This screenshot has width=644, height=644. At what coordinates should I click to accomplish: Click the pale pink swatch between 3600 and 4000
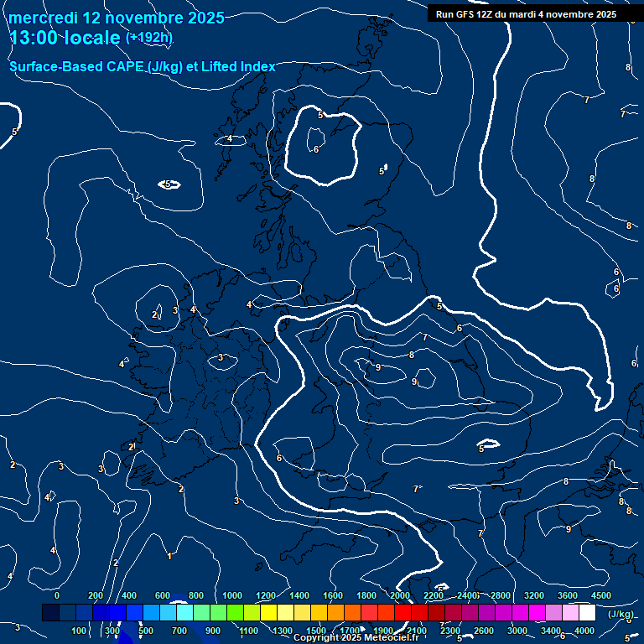pos(570,612)
